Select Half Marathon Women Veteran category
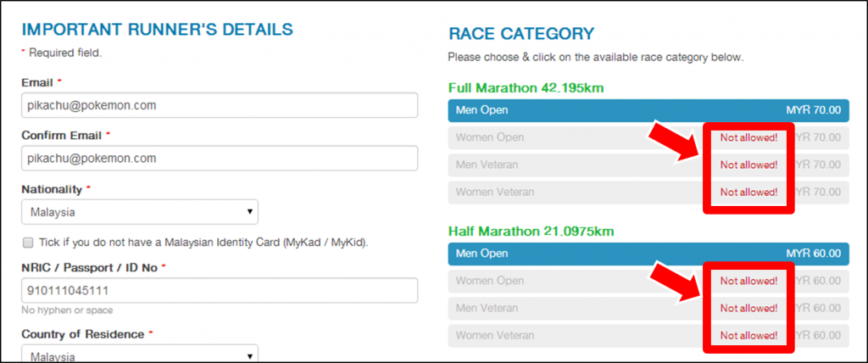This screenshot has width=868, height=363. coord(648,335)
